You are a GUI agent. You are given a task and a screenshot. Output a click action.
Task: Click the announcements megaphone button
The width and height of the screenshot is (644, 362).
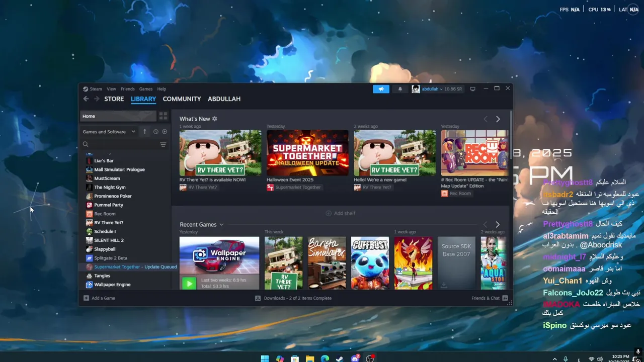[x=381, y=89]
